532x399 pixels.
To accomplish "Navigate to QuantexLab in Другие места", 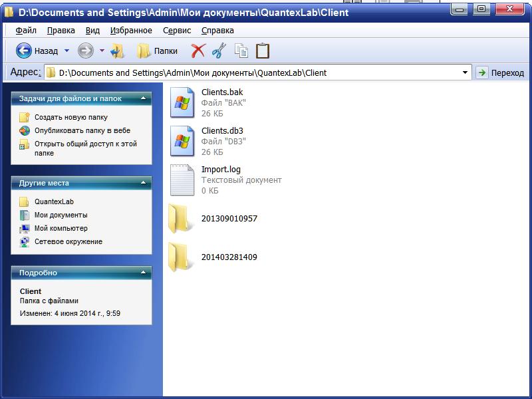I will pos(54,201).
